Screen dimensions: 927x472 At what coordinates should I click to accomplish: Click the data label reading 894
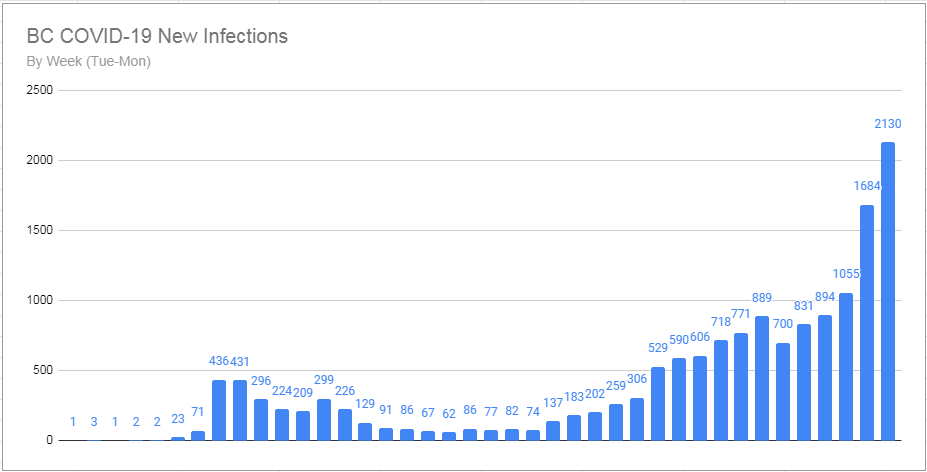[825, 297]
